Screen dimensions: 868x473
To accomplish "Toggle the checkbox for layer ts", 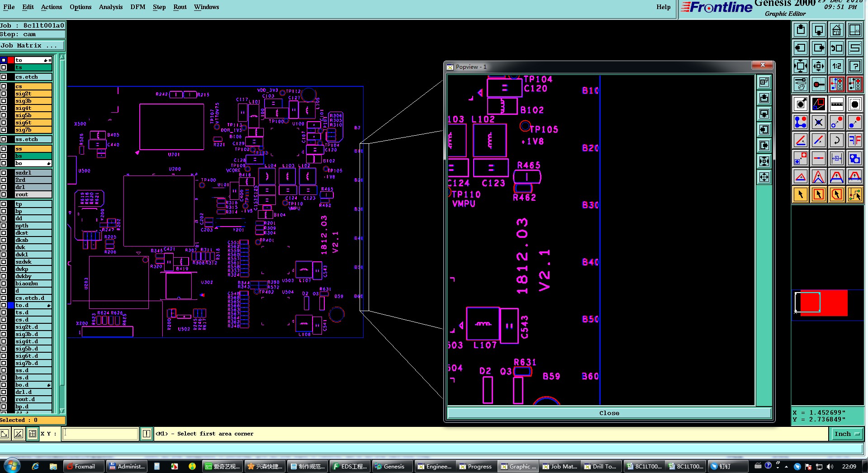I will 4,67.
